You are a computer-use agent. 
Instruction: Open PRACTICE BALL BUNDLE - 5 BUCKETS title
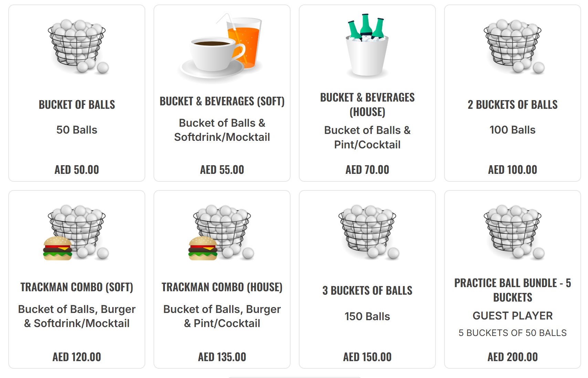tap(513, 290)
